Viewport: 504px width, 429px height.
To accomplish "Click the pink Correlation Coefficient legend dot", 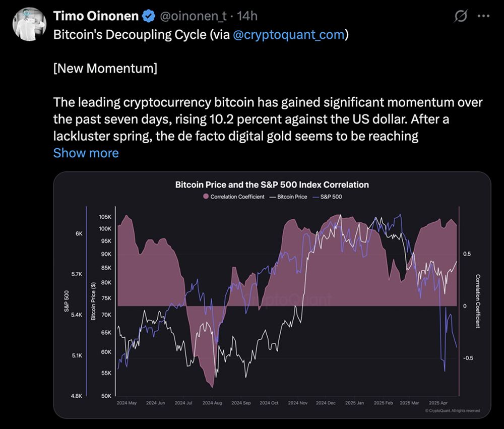I will (206, 197).
